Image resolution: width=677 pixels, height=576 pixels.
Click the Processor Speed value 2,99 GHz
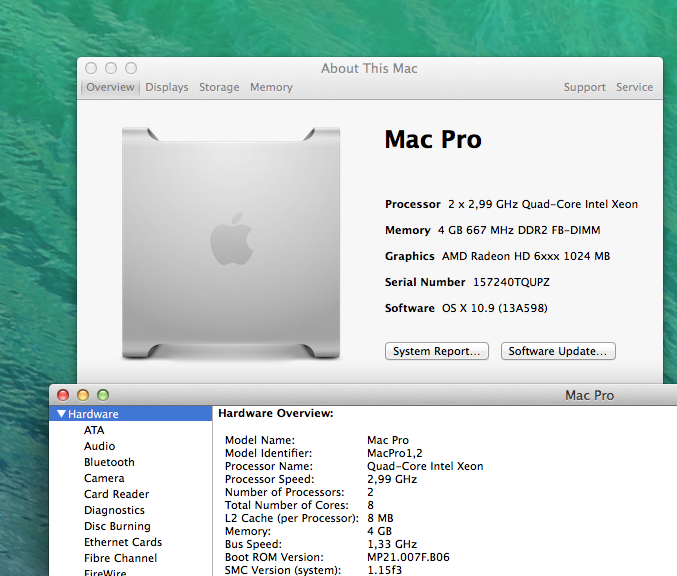pyautogui.click(x=392, y=479)
